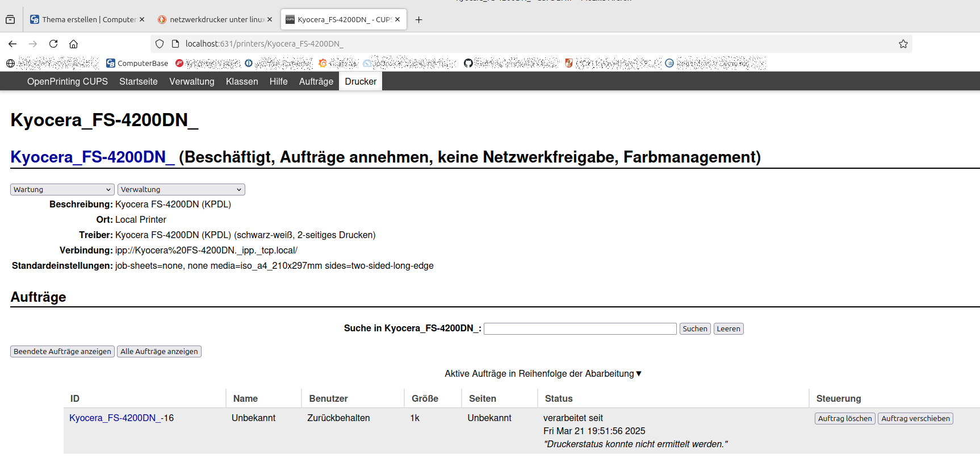Open the Verwaltung navigation item

(192, 81)
